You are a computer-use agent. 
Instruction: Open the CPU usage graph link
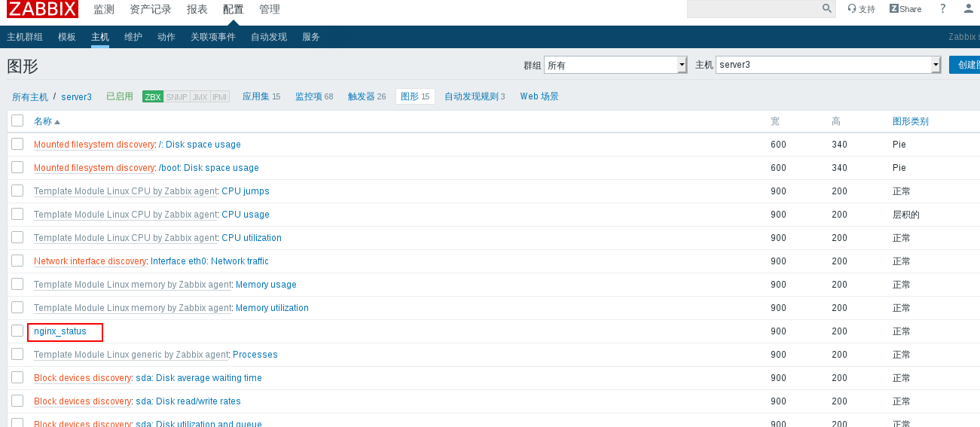(246, 215)
